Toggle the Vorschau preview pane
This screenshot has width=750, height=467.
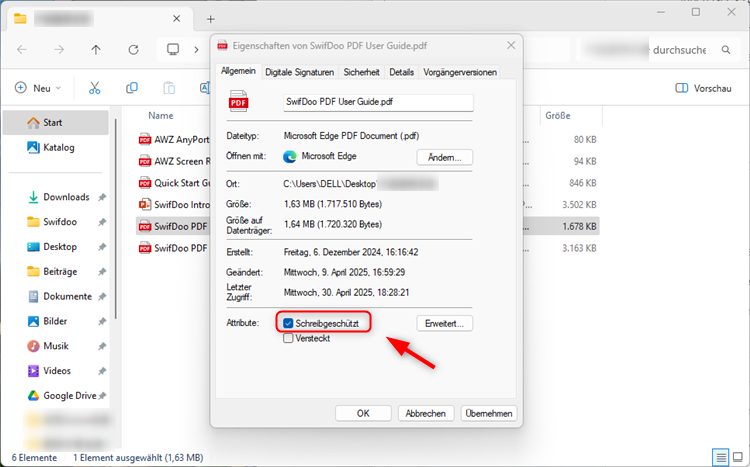703,88
